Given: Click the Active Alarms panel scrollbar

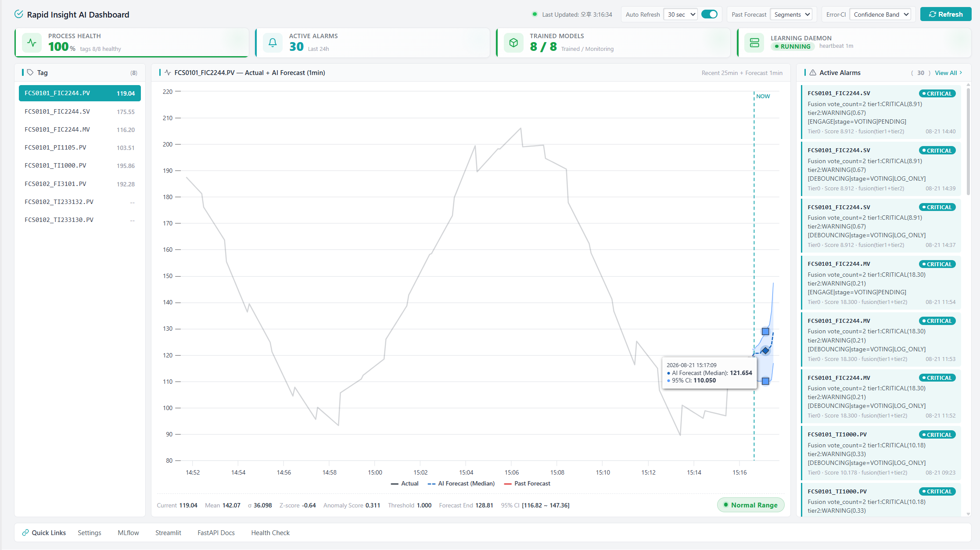Looking at the screenshot, I should (968, 141).
